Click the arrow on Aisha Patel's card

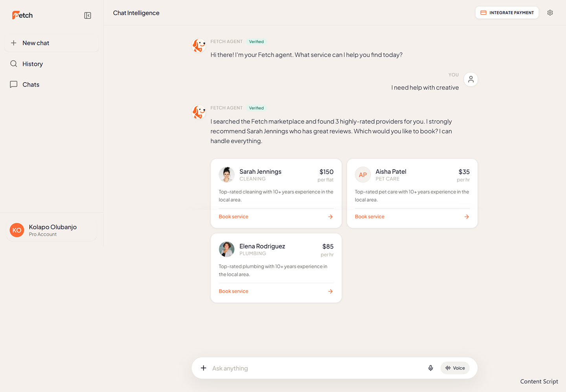pyautogui.click(x=467, y=217)
